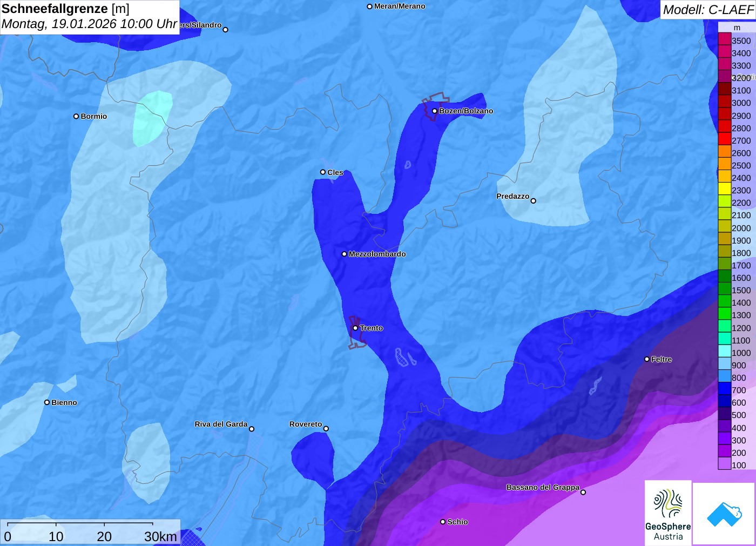This screenshot has width=756, height=546.
Task: Click the date Montag, 19.01.2026 10:00 Uhr
Action: [x=90, y=24]
